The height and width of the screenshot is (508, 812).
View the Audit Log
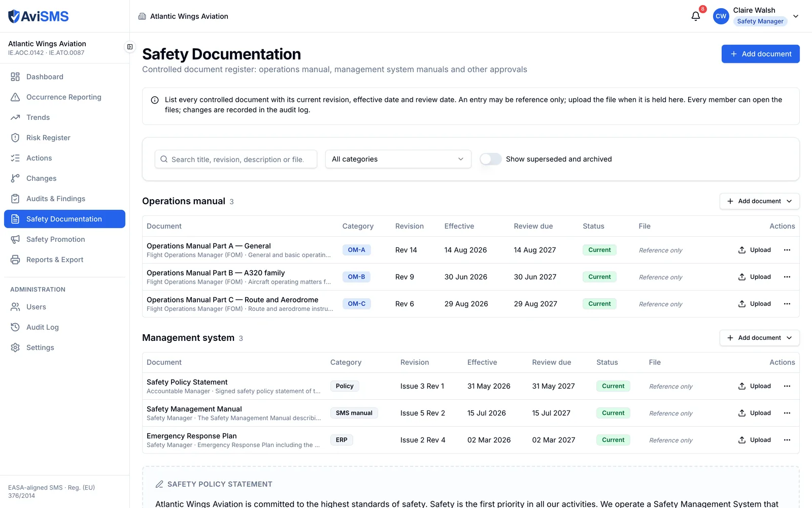click(x=64, y=327)
